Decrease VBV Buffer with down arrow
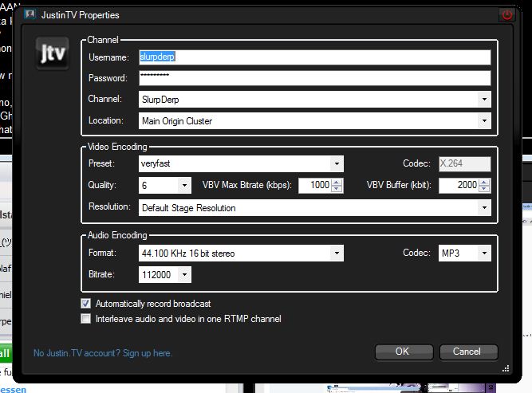This screenshot has height=393, width=532. (x=484, y=189)
